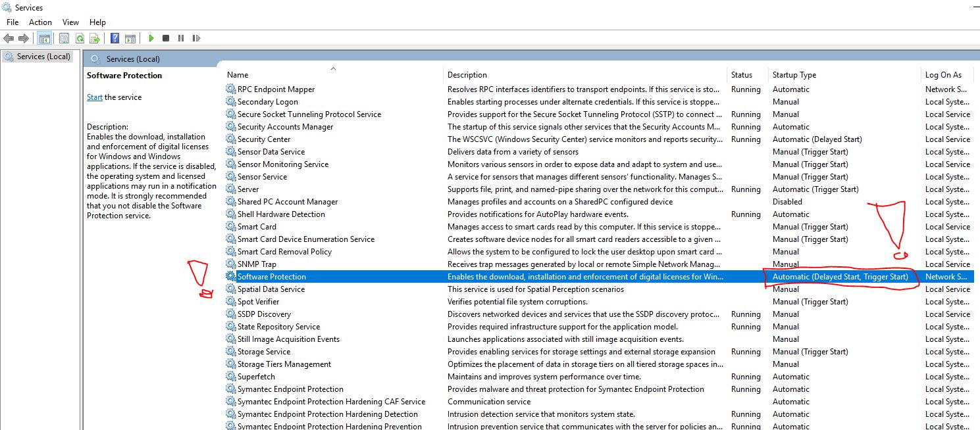Screen dimensions: 980x430
Task: Click gear icon in Services (Local) header
Action: click(95, 59)
